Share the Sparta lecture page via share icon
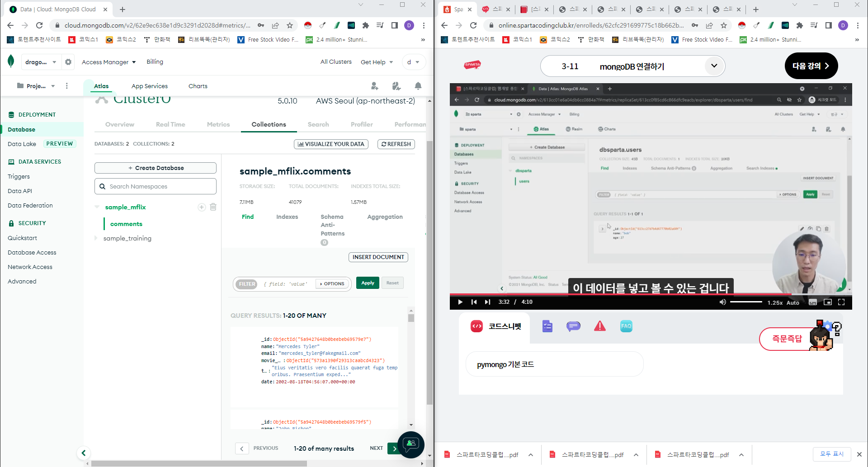Viewport: 868px width, 467px height. pyautogui.click(x=709, y=25)
